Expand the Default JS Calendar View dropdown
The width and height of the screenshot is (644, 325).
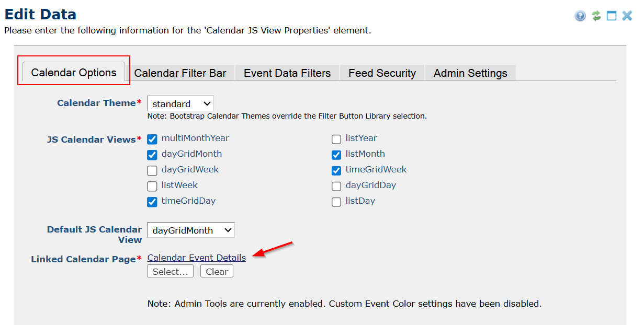point(190,230)
